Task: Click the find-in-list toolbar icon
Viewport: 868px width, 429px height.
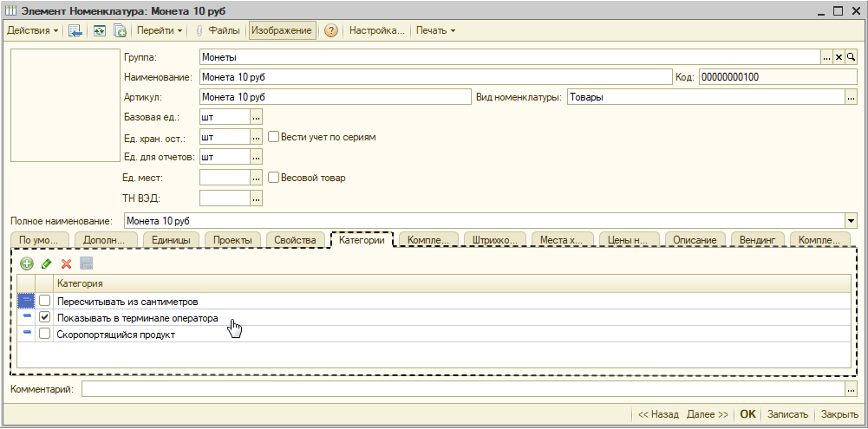Action: (x=75, y=31)
